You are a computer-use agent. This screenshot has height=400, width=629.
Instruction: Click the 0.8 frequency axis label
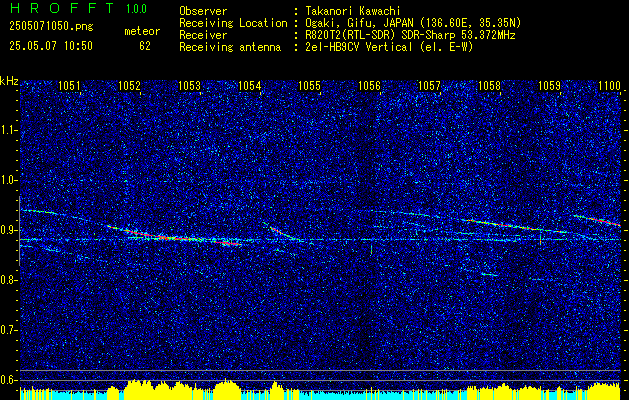pyautogui.click(x=9, y=280)
